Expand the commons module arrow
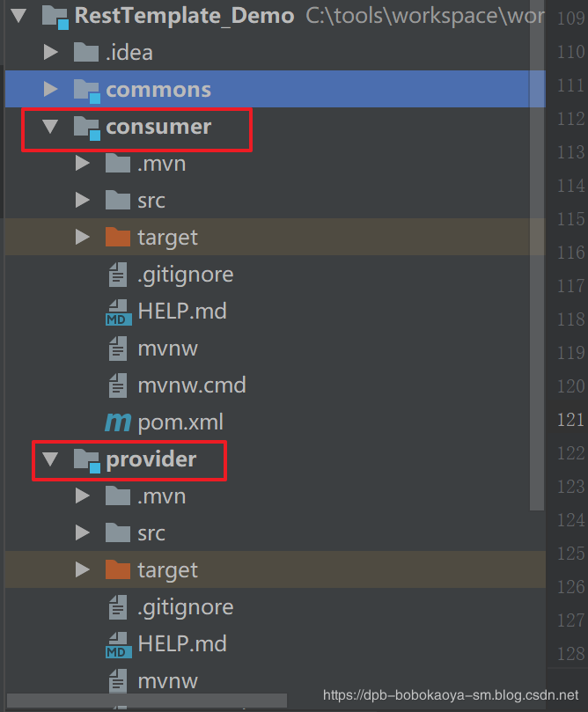The image size is (588, 712). pos(50,90)
